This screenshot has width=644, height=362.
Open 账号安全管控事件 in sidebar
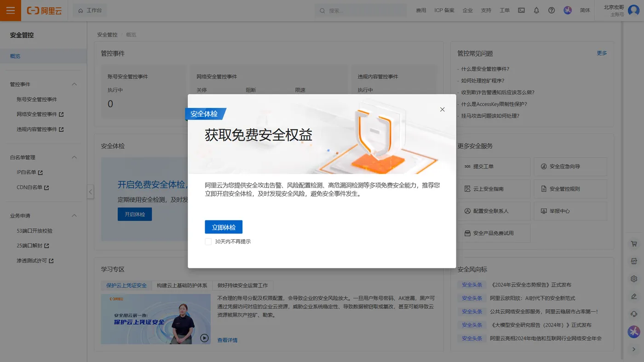[37, 99]
